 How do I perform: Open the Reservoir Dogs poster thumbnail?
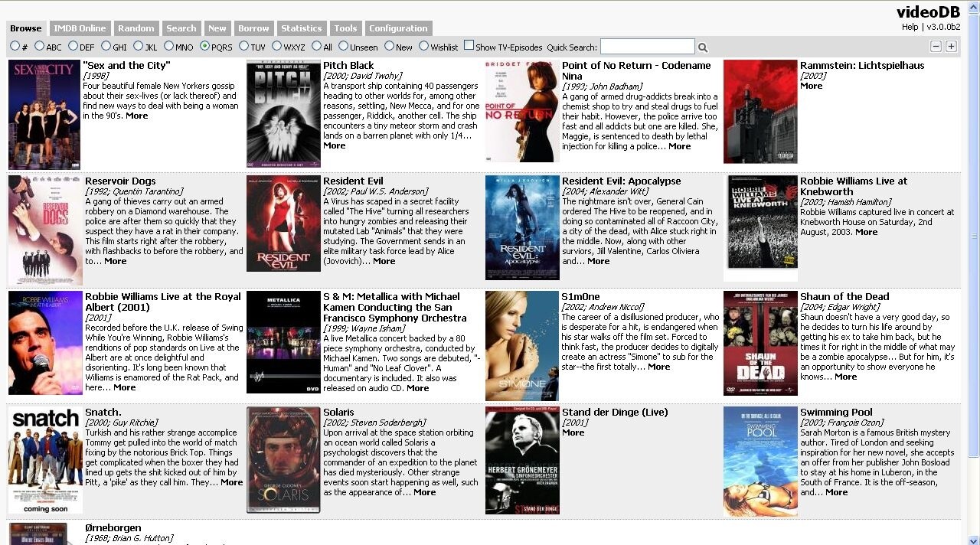[x=45, y=230]
